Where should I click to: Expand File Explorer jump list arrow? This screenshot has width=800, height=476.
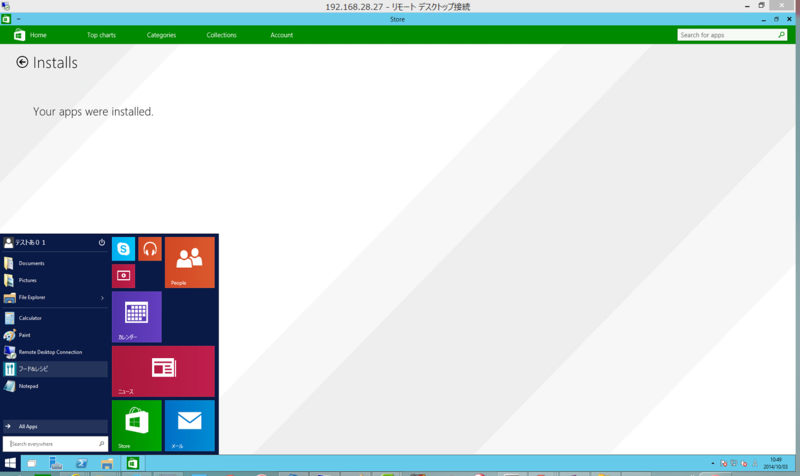[x=103, y=298]
